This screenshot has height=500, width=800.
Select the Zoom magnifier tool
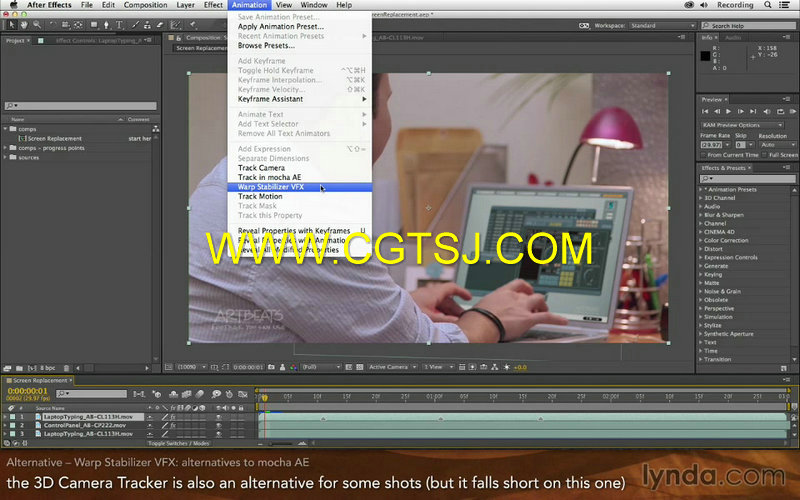point(37,24)
